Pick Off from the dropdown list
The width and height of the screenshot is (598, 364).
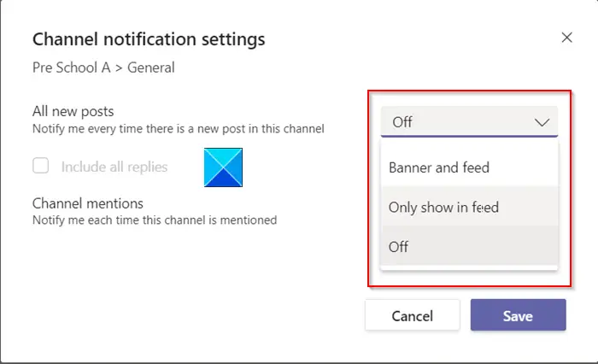(x=399, y=247)
